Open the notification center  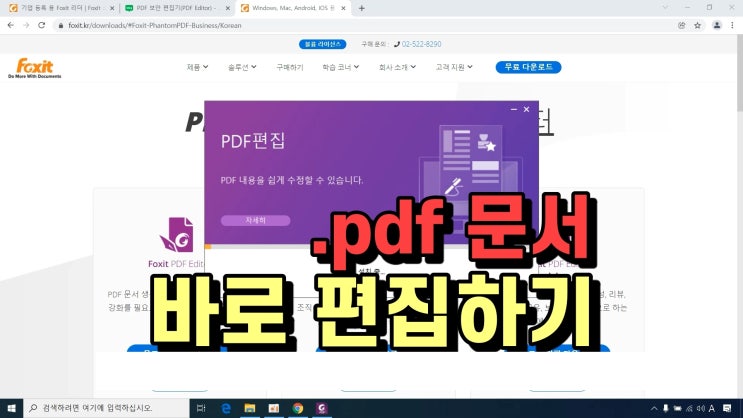pos(727,409)
